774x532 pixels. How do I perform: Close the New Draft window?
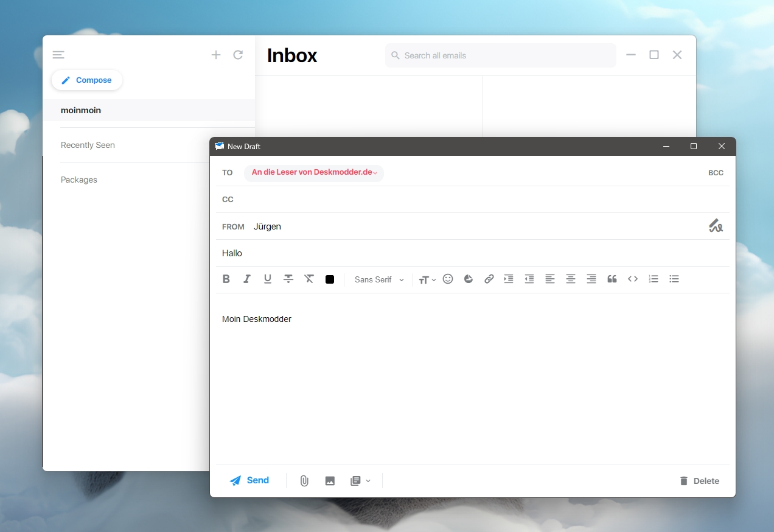722,146
